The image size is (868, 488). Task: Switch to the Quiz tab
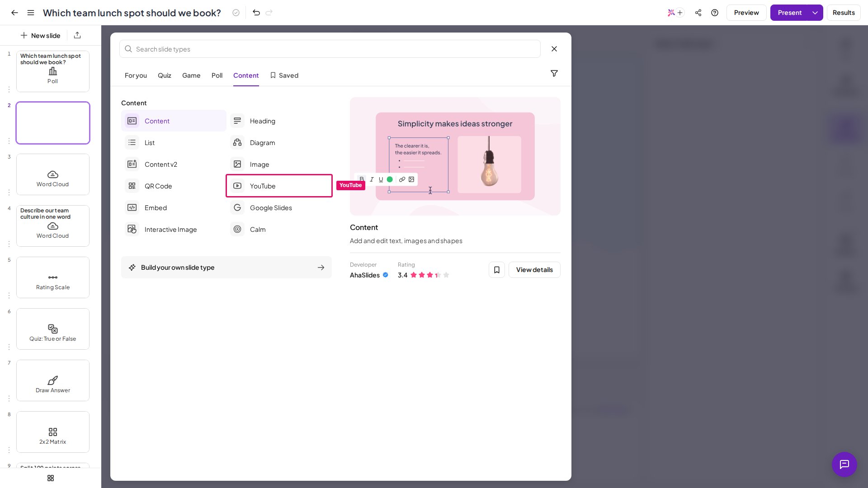164,75
